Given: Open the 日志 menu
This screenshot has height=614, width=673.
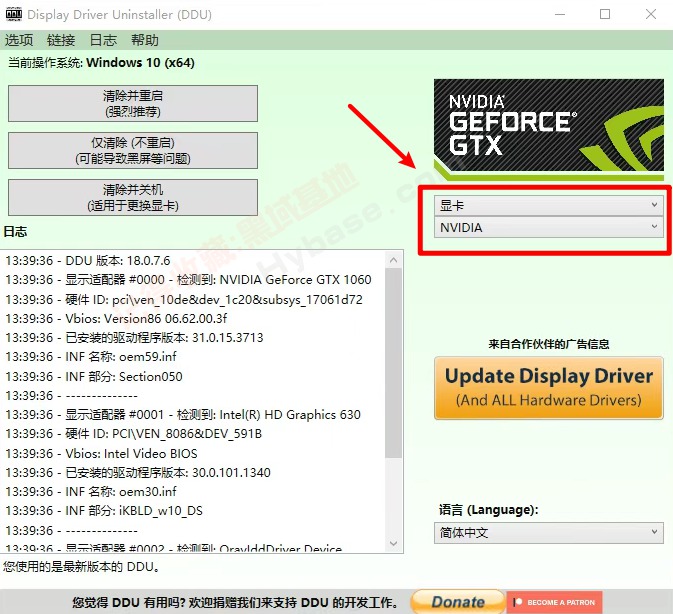Looking at the screenshot, I should [103, 40].
